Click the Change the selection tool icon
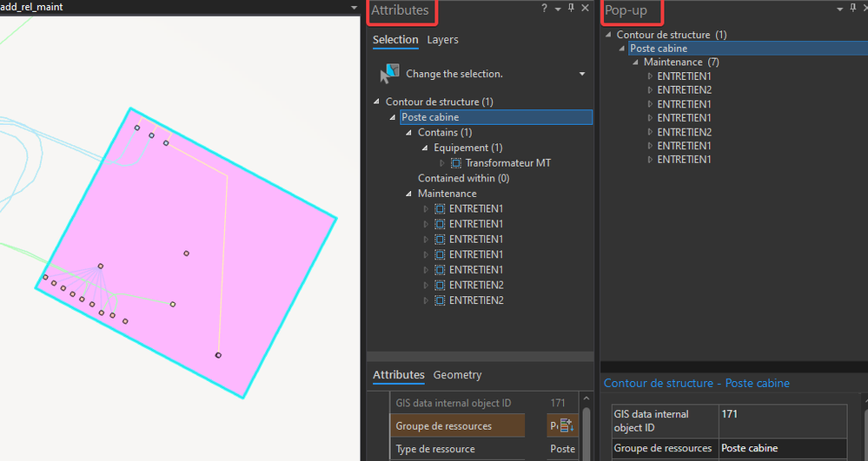Image resolution: width=868 pixels, height=461 pixels. (390, 74)
